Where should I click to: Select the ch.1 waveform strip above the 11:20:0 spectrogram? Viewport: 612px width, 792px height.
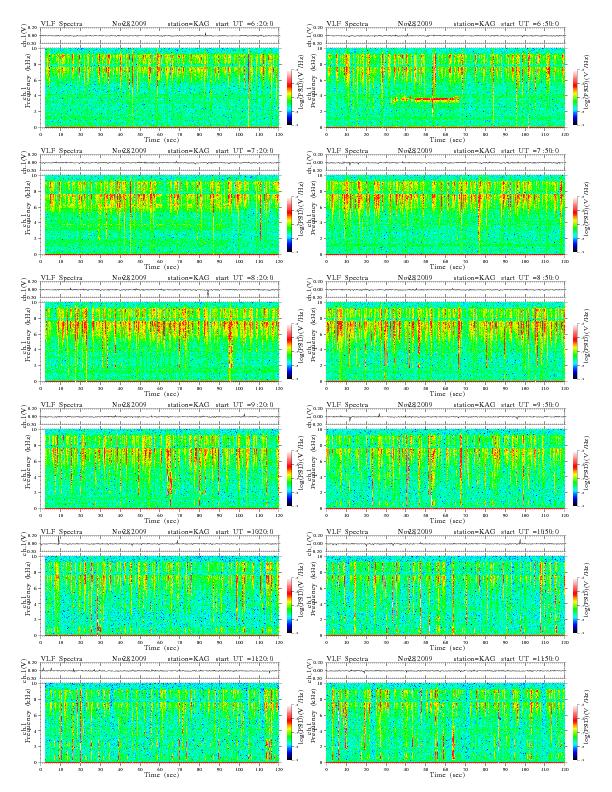(x=160, y=671)
